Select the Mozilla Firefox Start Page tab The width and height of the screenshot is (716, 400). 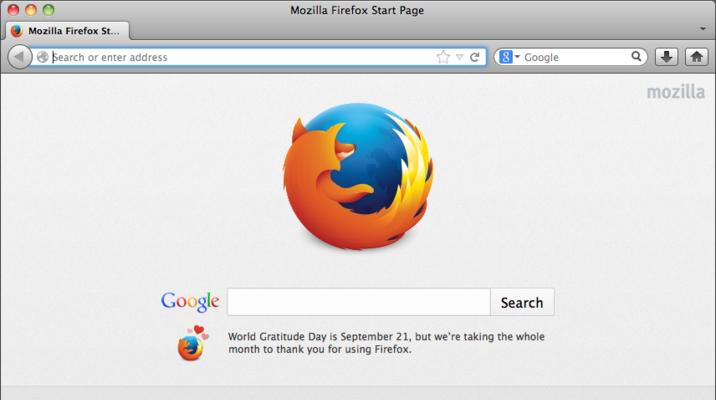tap(68, 31)
